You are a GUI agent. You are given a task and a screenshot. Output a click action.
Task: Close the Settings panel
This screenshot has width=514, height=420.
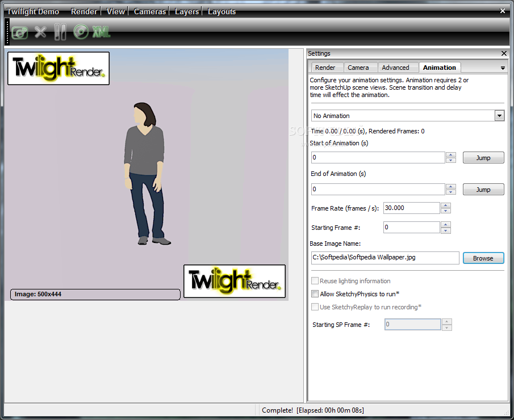[x=504, y=53]
